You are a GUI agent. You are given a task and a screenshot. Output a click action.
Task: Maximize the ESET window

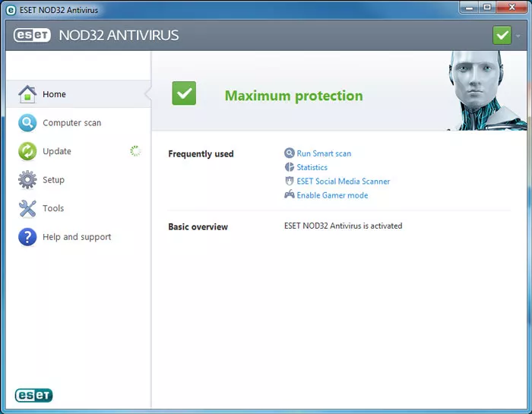487,8
